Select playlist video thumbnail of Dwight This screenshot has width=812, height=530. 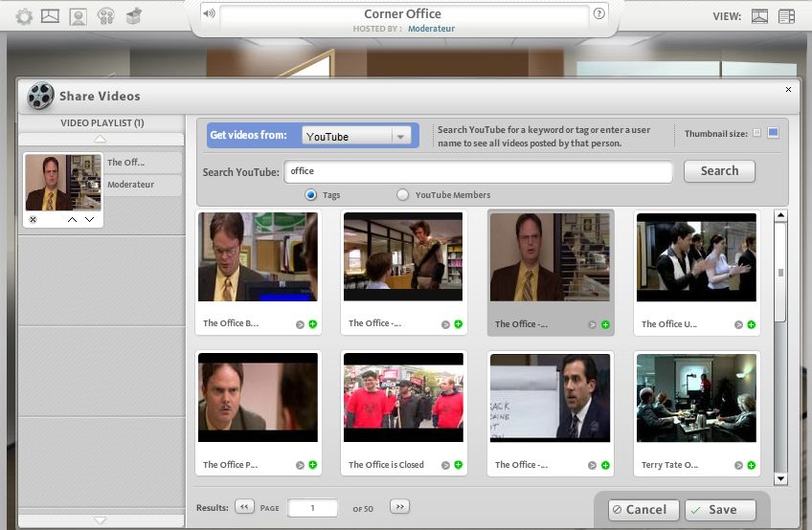63,182
